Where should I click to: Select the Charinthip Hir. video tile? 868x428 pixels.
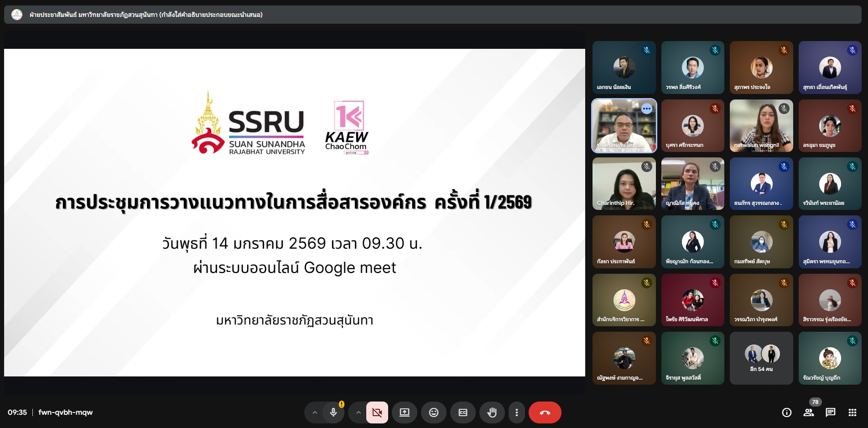[x=624, y=183]
